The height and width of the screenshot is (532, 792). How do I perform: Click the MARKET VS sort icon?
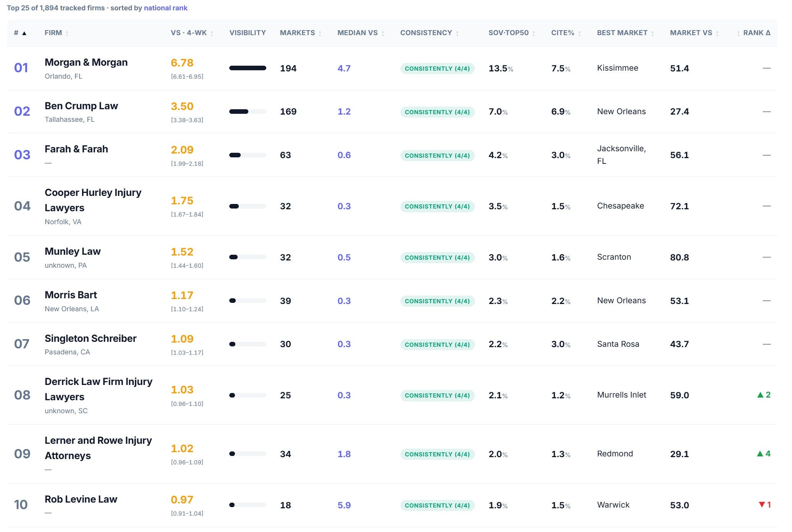click(x=717, y=34)
